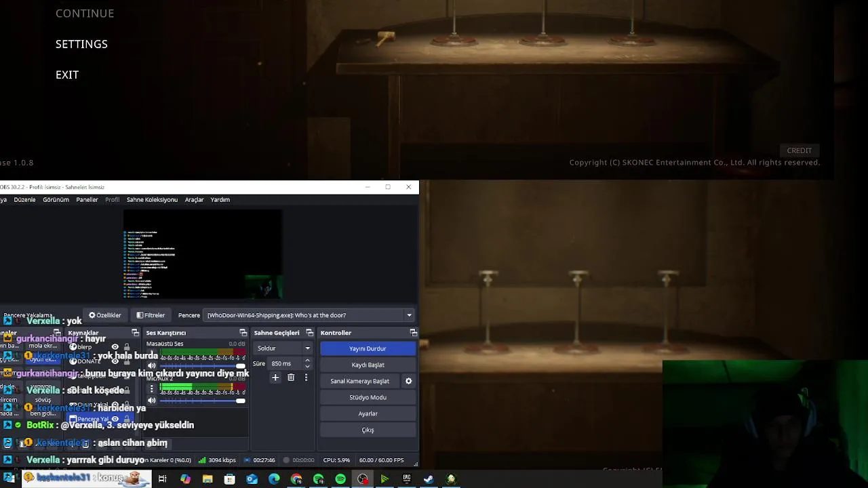Open the Yardım menu in OBS
The image size is (868, 488).
coord(220,200)
